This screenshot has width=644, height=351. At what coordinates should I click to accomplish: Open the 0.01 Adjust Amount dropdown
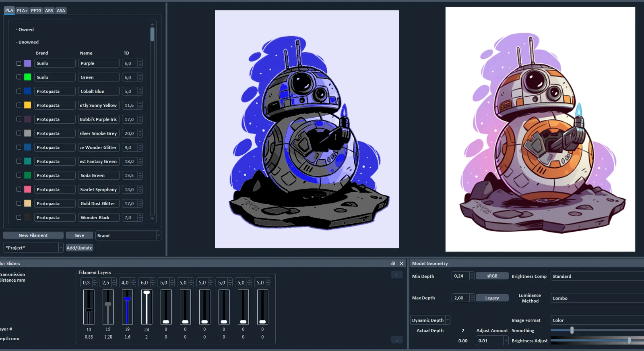[492, 341]
